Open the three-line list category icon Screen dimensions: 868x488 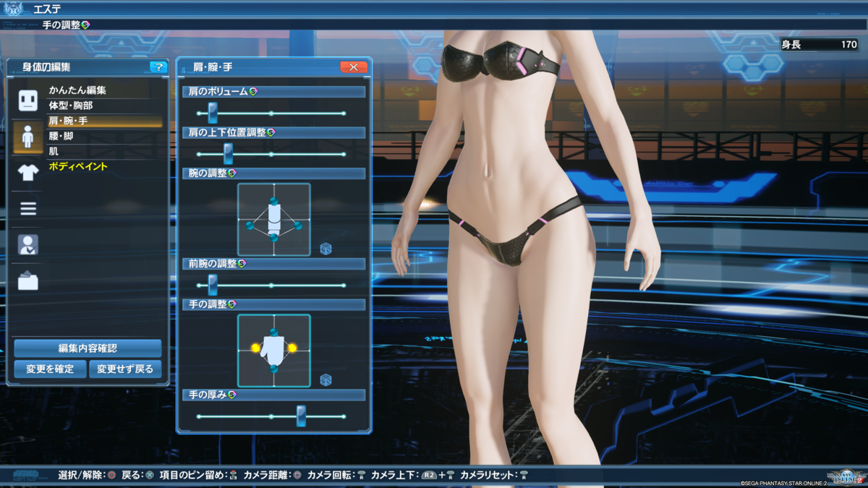pos(27,209)
